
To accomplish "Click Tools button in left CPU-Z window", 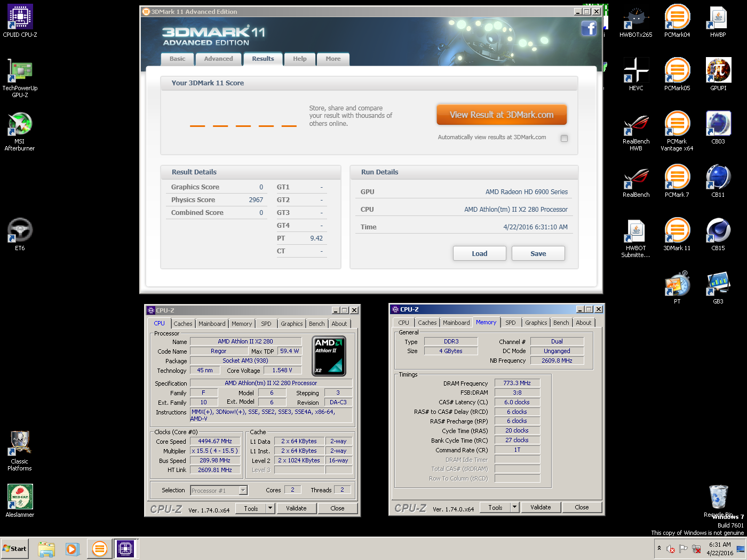I will pos(251,508).
